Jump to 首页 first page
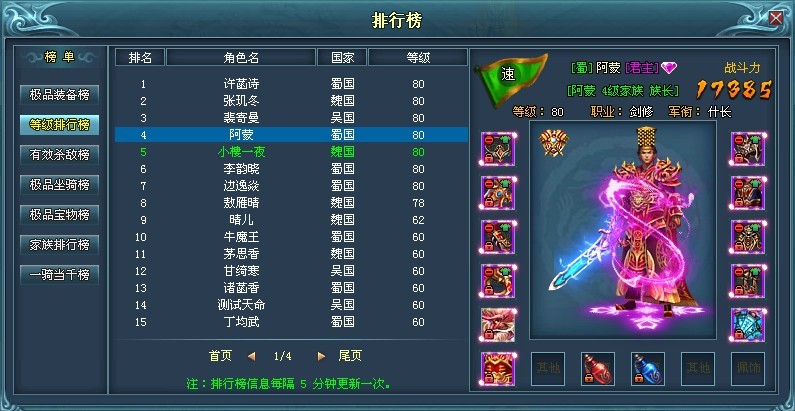 tap(221, 356)
